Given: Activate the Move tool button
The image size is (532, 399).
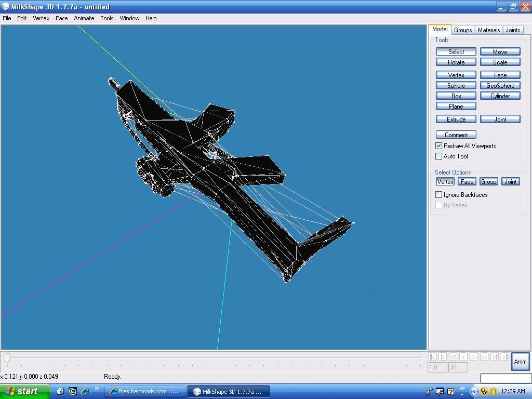Looking at the screenshot, I should click(500, 51).
